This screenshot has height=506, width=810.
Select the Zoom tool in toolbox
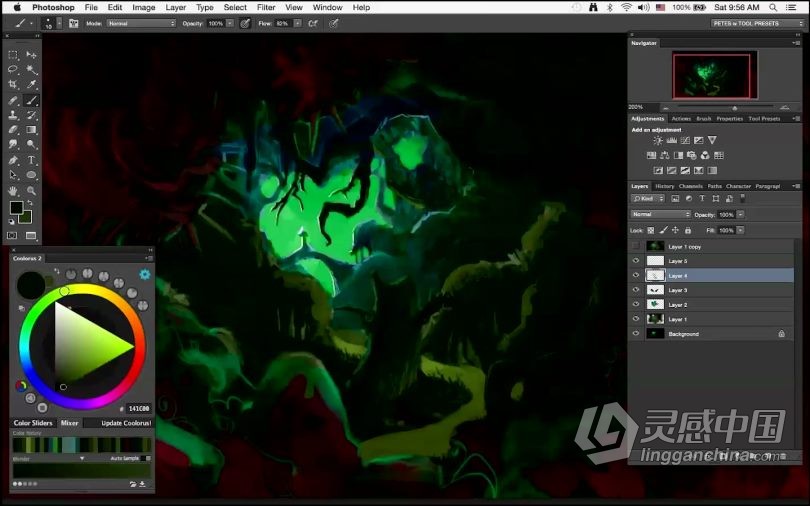pos(31,191)
